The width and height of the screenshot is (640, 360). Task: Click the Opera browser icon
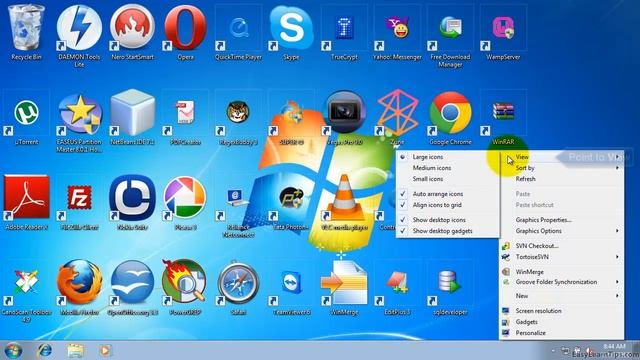point(185,28)
